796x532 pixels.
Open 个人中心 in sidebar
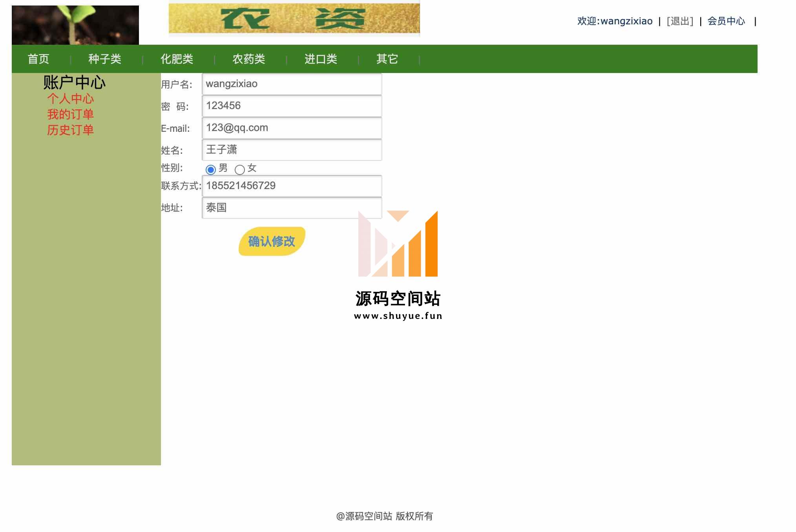[70, 98]
